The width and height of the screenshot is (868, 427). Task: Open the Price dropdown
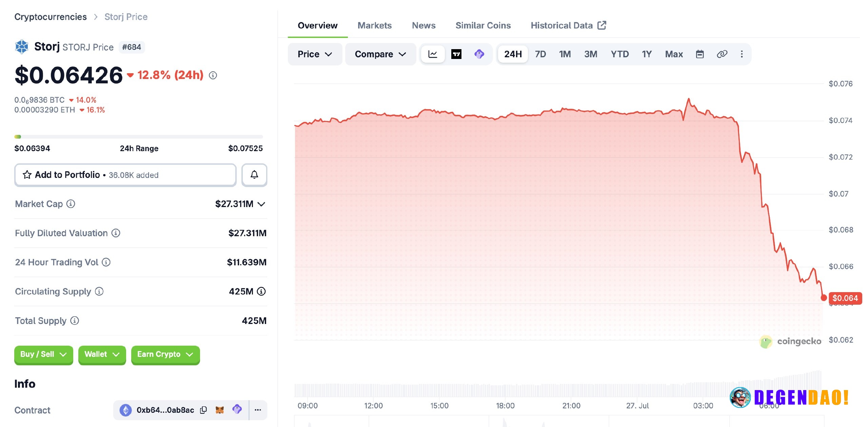(315, 54)
